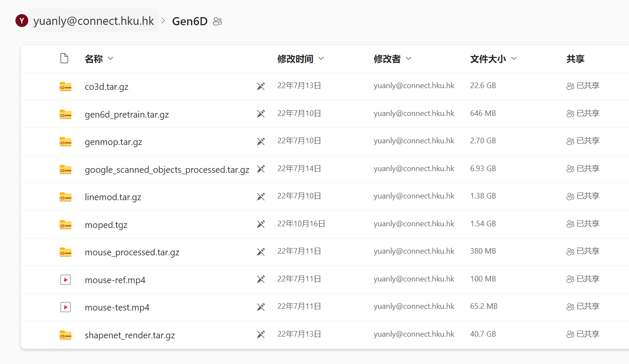Open the 文件大小 column sort dropdown

tap(513, 59)
